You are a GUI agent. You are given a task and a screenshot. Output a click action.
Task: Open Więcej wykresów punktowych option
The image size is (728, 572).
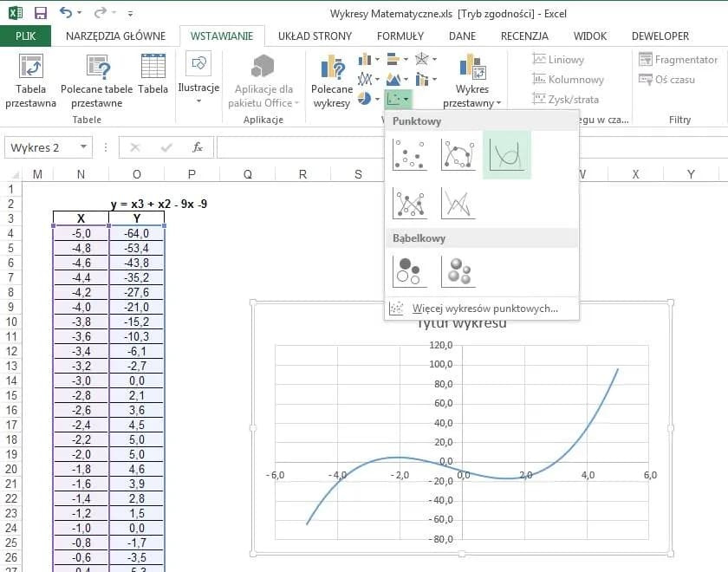coord(482,308)
